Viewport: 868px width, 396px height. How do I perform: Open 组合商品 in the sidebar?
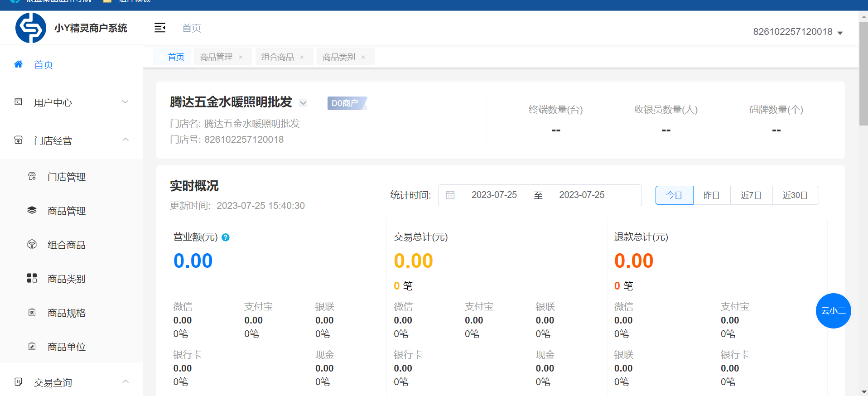click(71, 245)
